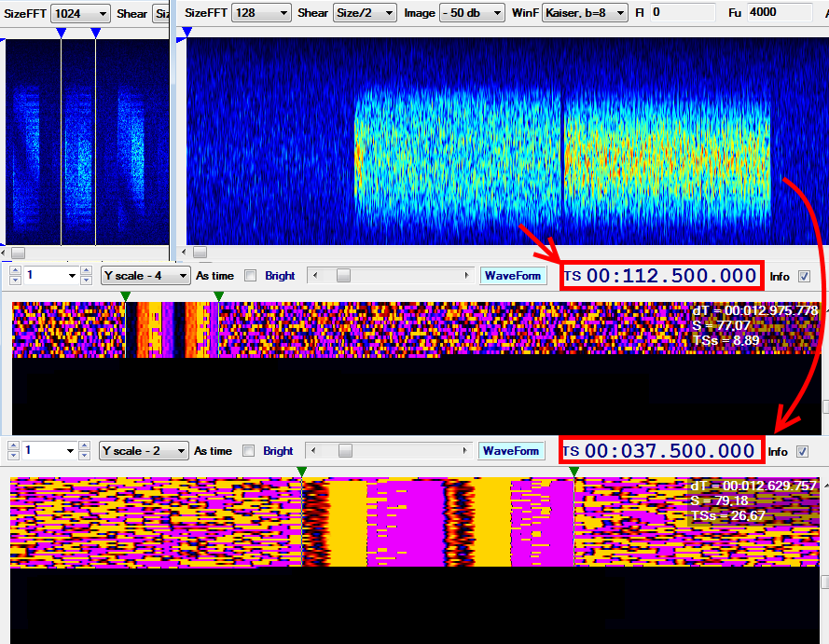Toggle the Bright checkbox in the upper control row
Viewport: 829px width, 644px height.
click(251, 275)
